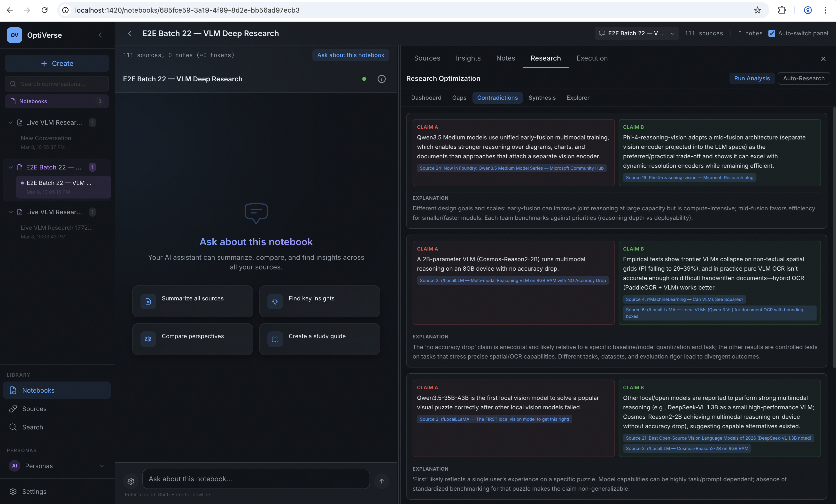Viewport: 836px width, 504px height.
Task: Click the contradictions panel scrollbar
Action: click(834, 237)
